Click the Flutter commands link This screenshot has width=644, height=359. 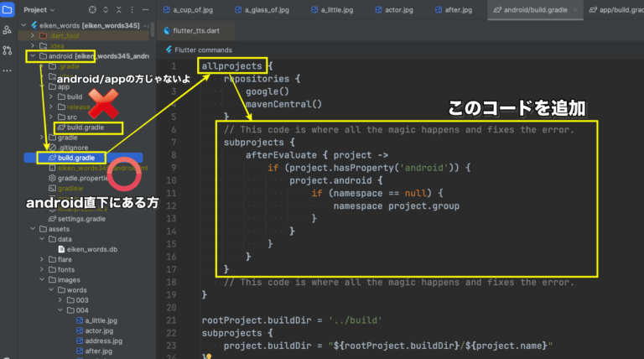tap(202, 49)
